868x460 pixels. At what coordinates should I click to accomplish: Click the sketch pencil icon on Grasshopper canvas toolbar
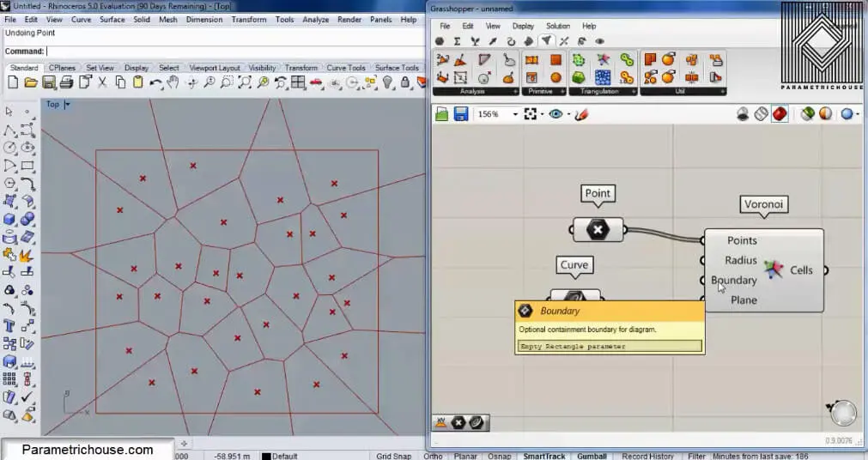pyautogui.click(x=580, y=114)
